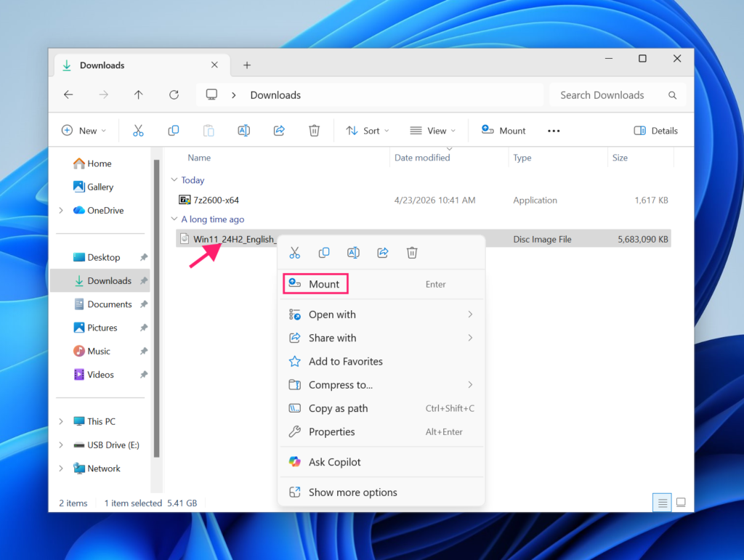The image size is (744, 560).
Task: Click the pin icon beside Music
Action: [144, 352]
